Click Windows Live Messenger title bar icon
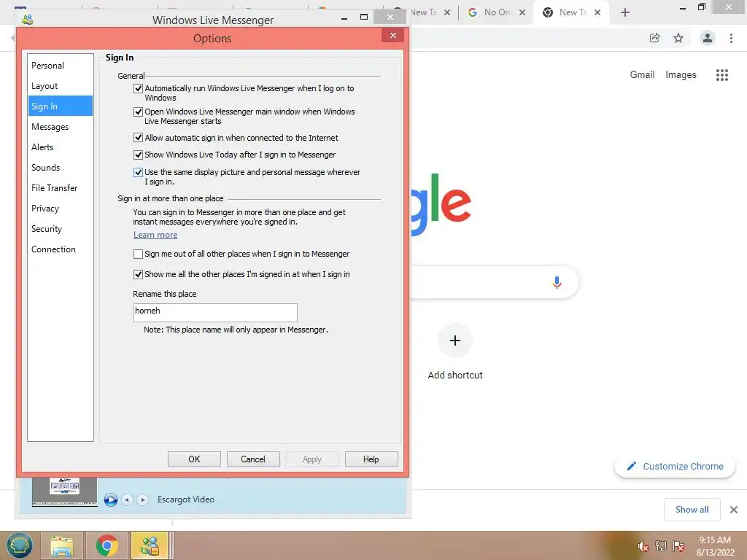The height and width of the screenshot is (560, 747). click(x=28, y=20)
